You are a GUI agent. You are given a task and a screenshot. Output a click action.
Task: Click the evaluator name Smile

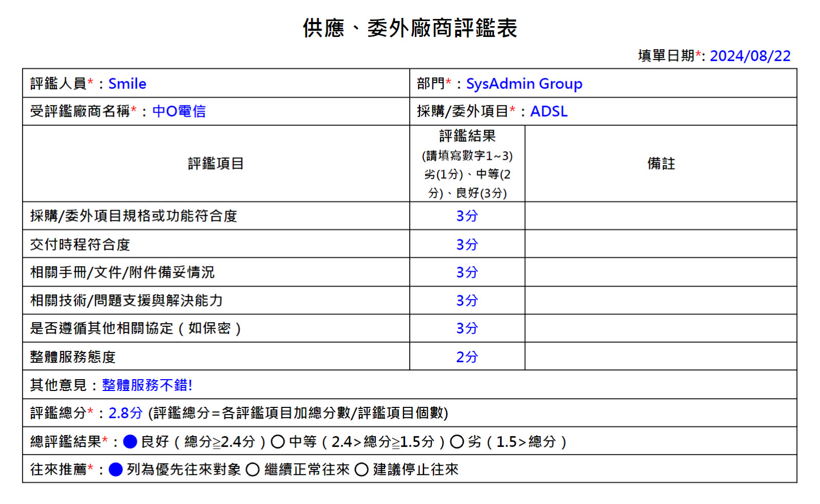(x=127, y=83)
